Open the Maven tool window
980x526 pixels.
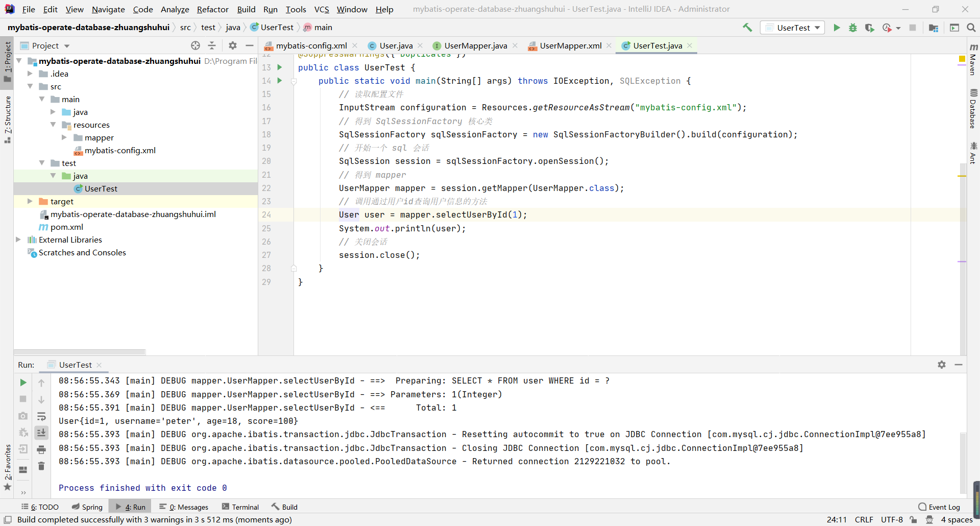[x=973, y=60]
